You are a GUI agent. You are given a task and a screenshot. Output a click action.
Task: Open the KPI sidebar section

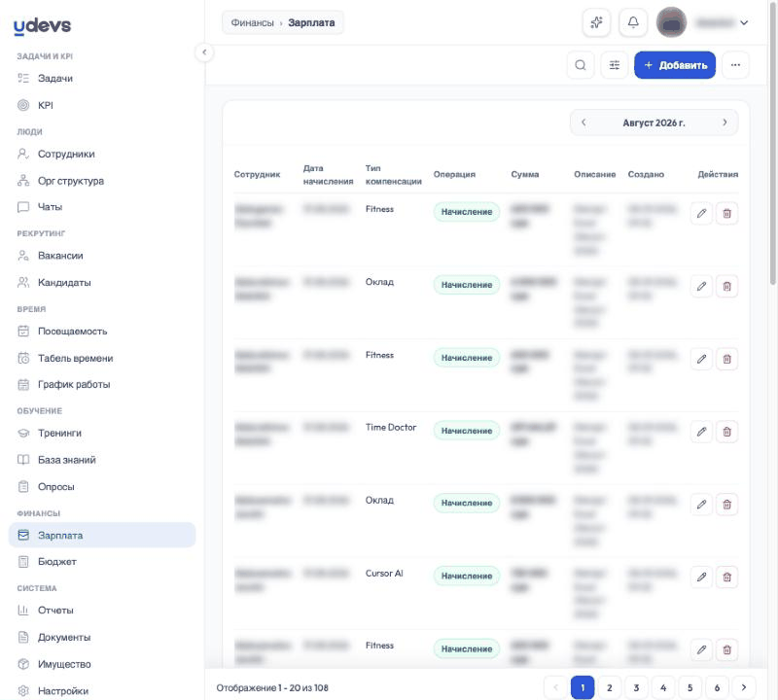[45, 105]
